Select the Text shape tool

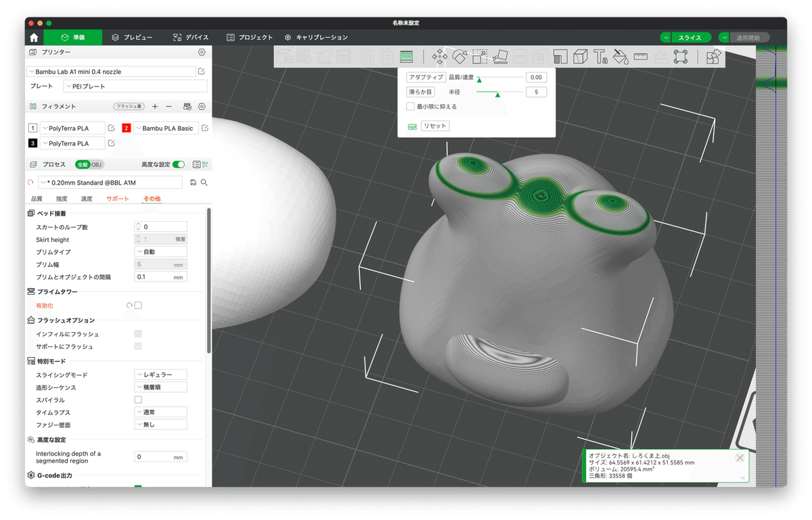pyautogui.click(x=601, y=57)
